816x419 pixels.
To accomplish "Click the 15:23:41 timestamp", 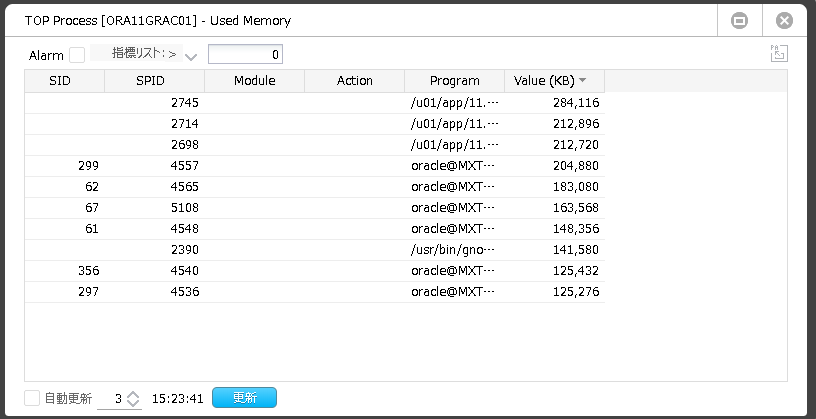I will pos(177,399).
